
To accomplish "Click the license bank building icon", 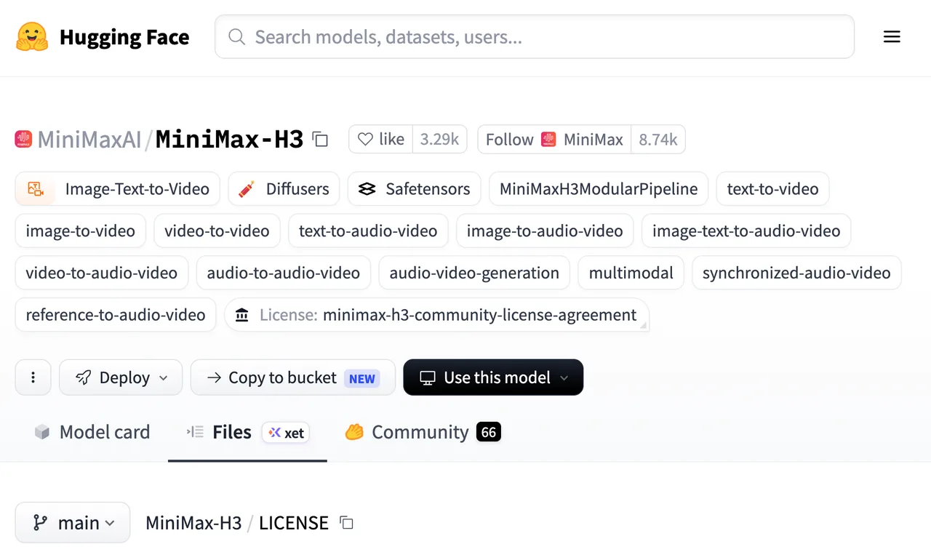I will pyautogui.click(x=242, y=315).
